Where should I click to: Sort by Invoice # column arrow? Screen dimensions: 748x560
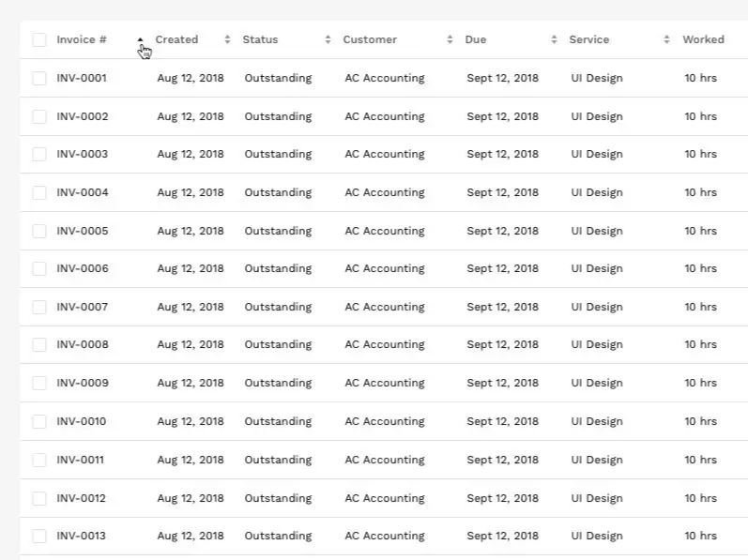(140, 39)
